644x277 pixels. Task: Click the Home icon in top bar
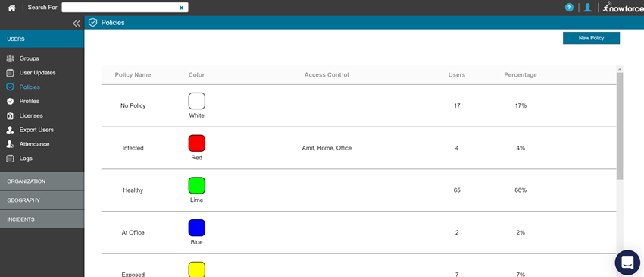pos(11,8)
